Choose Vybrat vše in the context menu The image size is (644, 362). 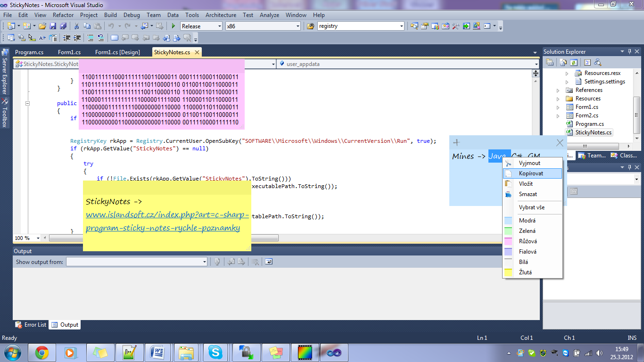[533, 207]
